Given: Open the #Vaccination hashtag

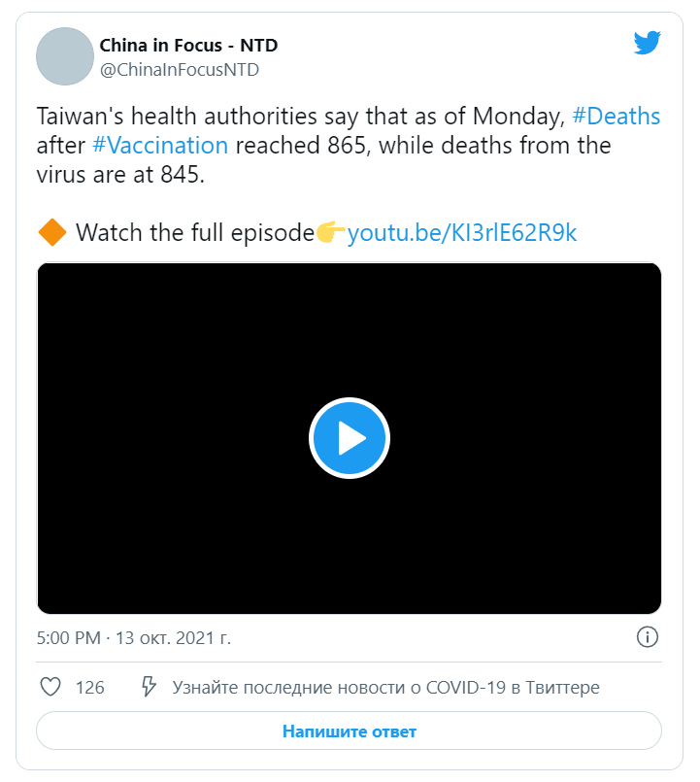Looking at the screenshot, I should [x=160, y=145].
